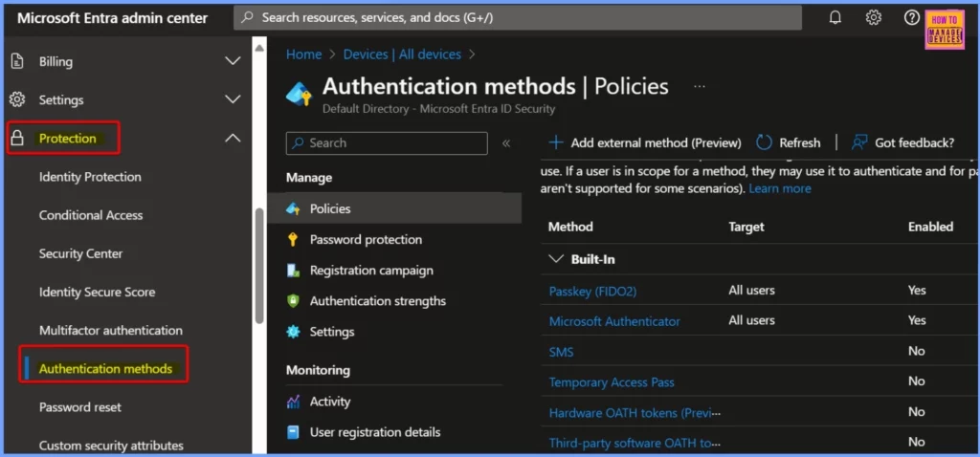Open Identity Protection in sidebar

90,177
